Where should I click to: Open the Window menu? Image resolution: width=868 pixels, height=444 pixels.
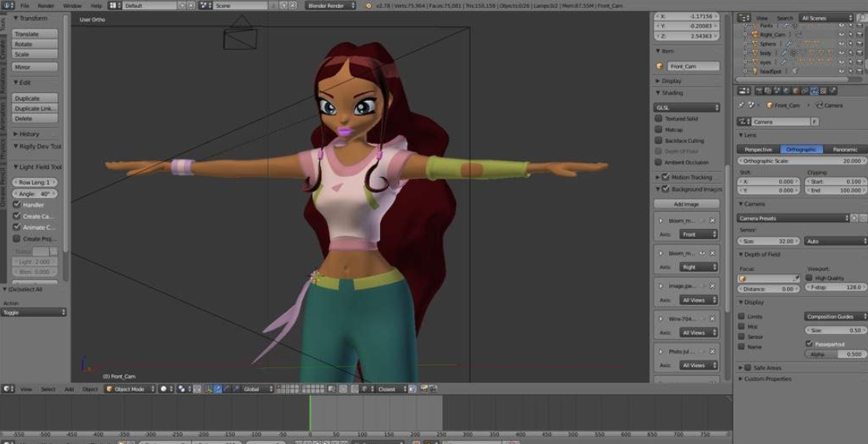(x=72, y=5)
